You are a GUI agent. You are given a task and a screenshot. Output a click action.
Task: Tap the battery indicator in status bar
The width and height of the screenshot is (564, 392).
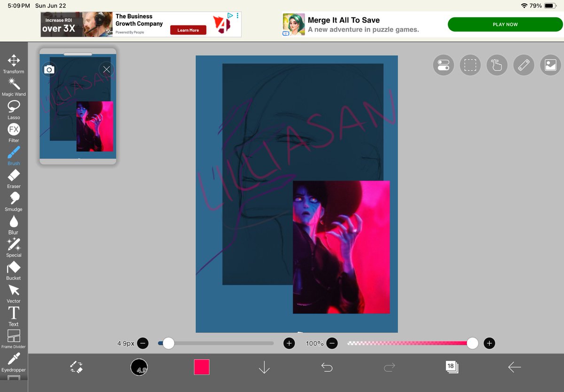pyautogui.click(x=550, y=6)
